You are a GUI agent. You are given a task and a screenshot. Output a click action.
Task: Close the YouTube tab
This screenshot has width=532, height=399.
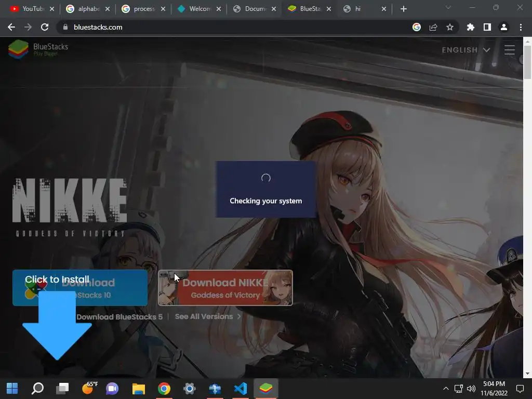[x=52, y=9]
